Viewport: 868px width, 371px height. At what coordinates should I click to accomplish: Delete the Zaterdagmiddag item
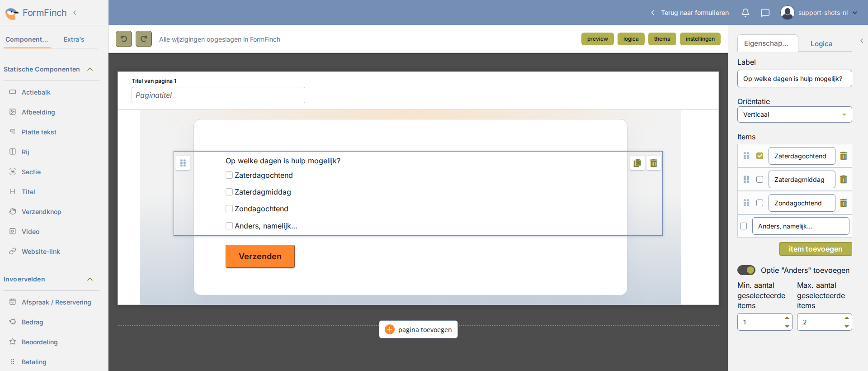coord(844,180)
